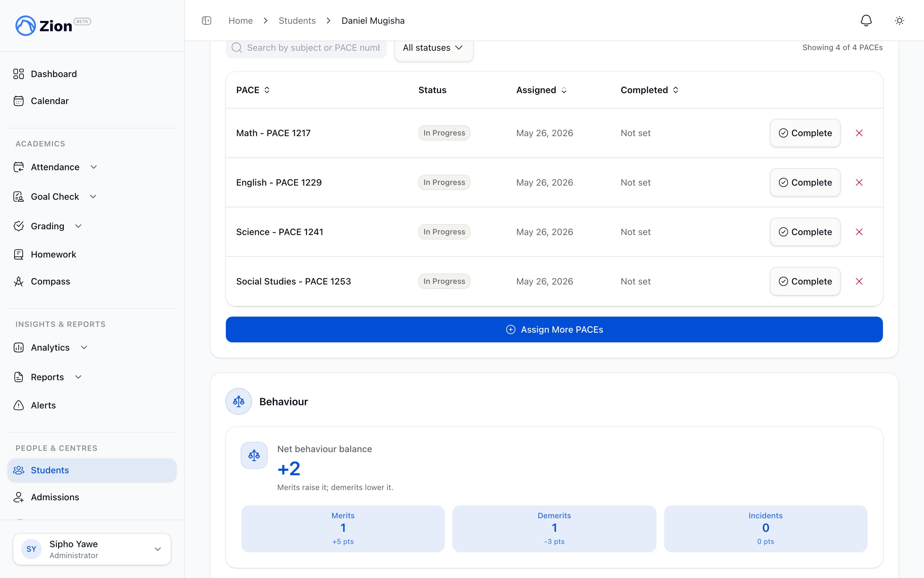This screenshot has width=924, height=578.
Task: Click the Admissions person-plus icon
Action: click(18, 497)
